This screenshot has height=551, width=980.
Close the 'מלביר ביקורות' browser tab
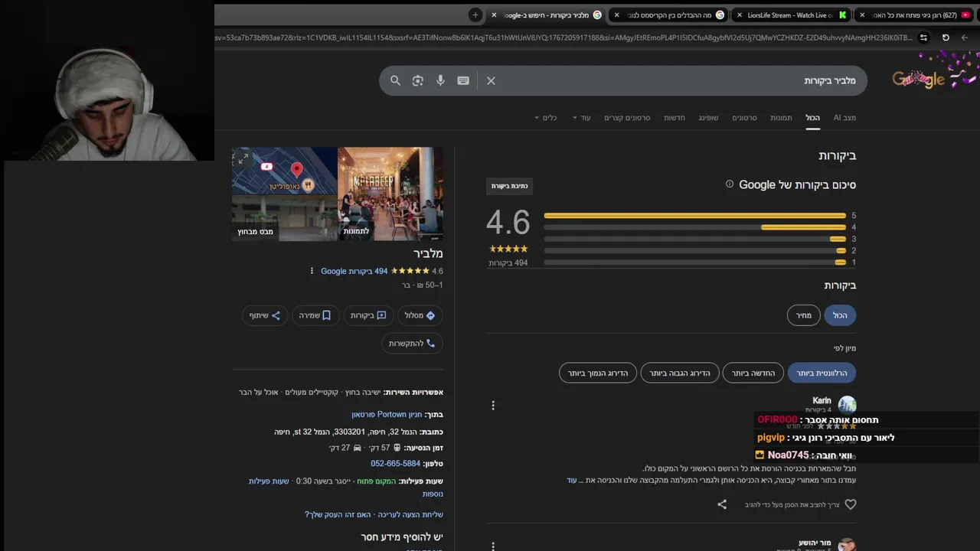[494, 15]
